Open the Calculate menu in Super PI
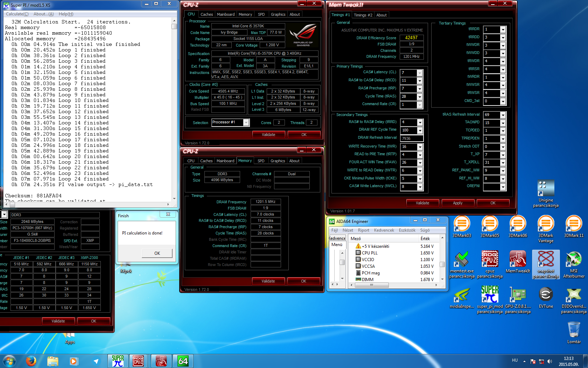The height and width of the screenshot is (368, 588). click(x=17, y=14)
